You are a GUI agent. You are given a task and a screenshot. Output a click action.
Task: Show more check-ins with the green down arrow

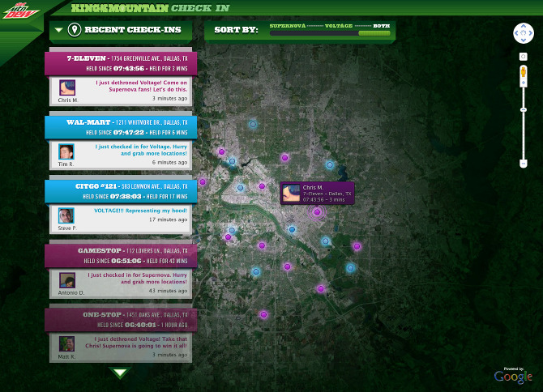click(x=120, y=373)
